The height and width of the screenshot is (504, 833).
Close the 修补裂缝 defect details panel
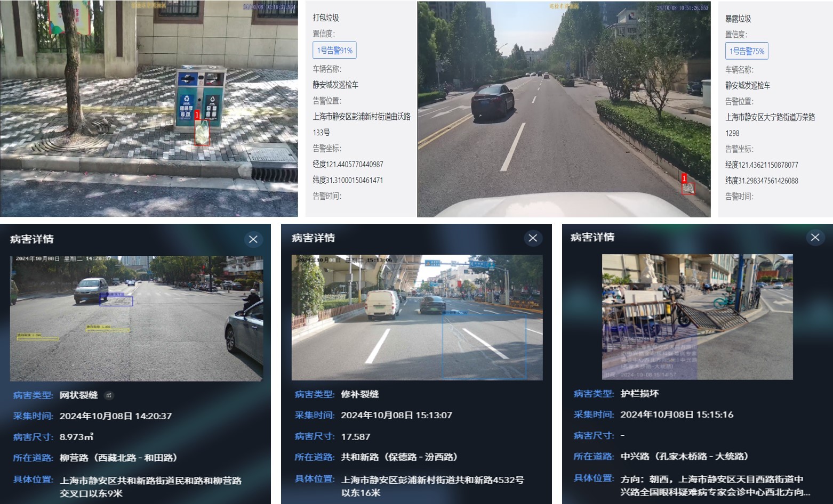pyautogui.click(x=533, y=238)
